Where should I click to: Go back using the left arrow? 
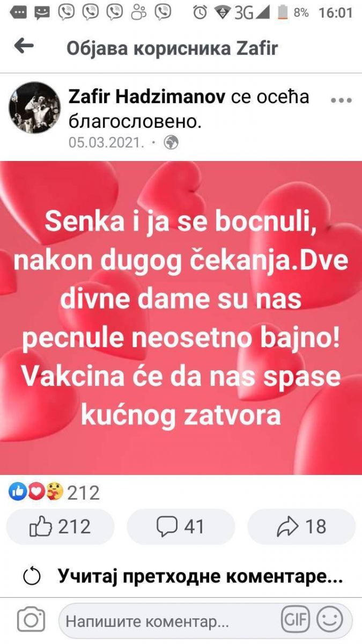point(24,47)
